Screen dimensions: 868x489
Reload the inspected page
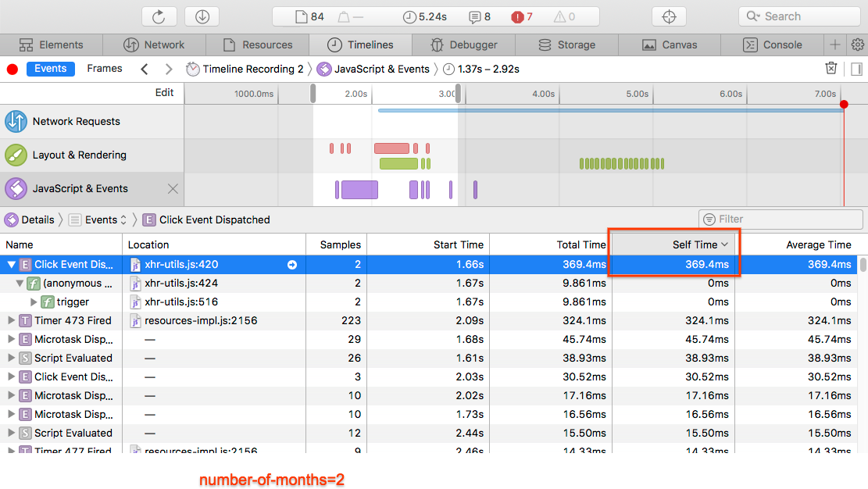pyautogui.click(x=159, y=16)
